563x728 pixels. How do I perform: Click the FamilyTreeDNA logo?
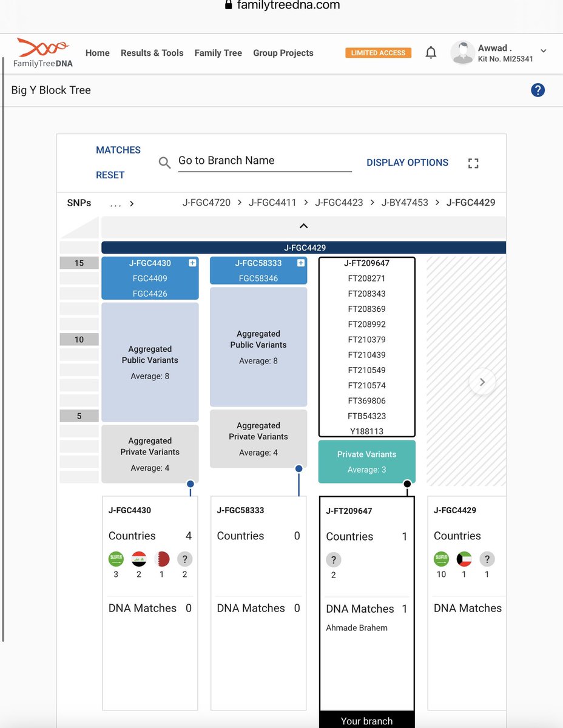tap(44, 53)
